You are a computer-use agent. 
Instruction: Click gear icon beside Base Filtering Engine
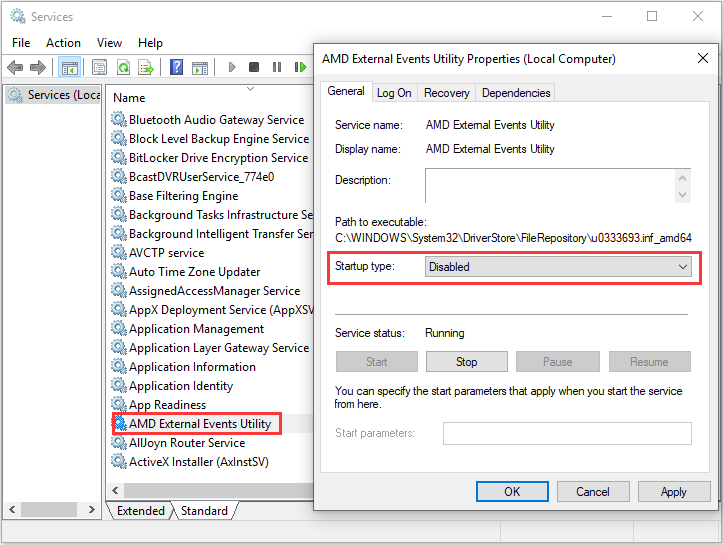(x=119, y=195)
